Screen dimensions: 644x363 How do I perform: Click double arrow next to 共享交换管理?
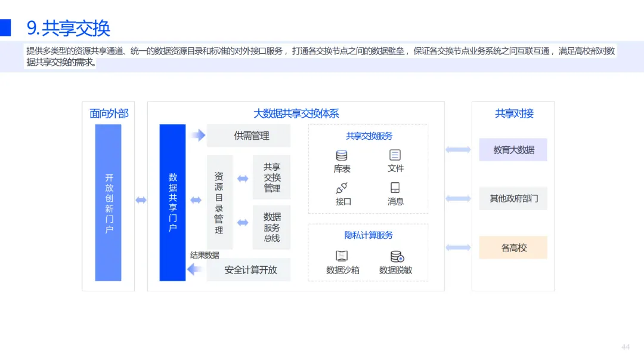(x=243, y=179)
